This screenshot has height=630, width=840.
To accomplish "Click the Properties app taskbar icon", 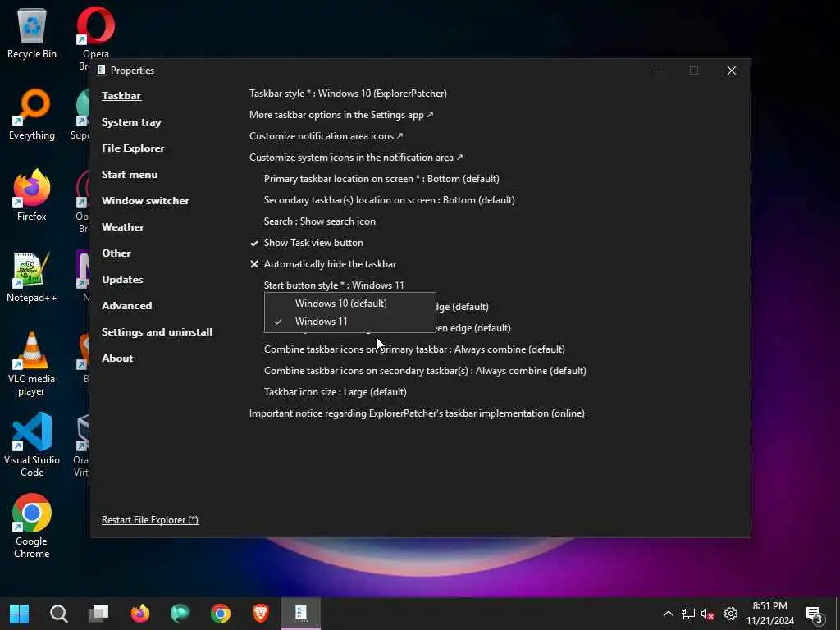I will click(x=301, y=614).
